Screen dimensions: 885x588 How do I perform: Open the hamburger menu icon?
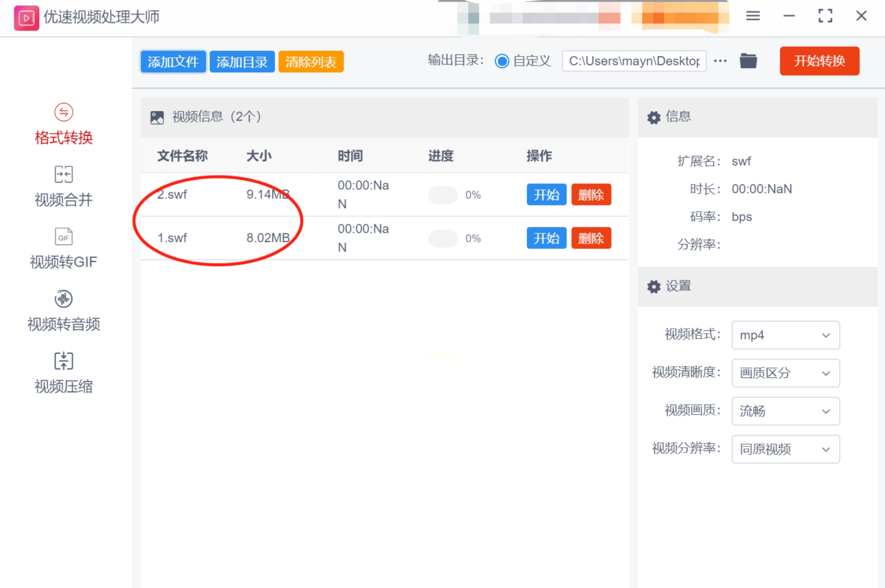point(753,16)
